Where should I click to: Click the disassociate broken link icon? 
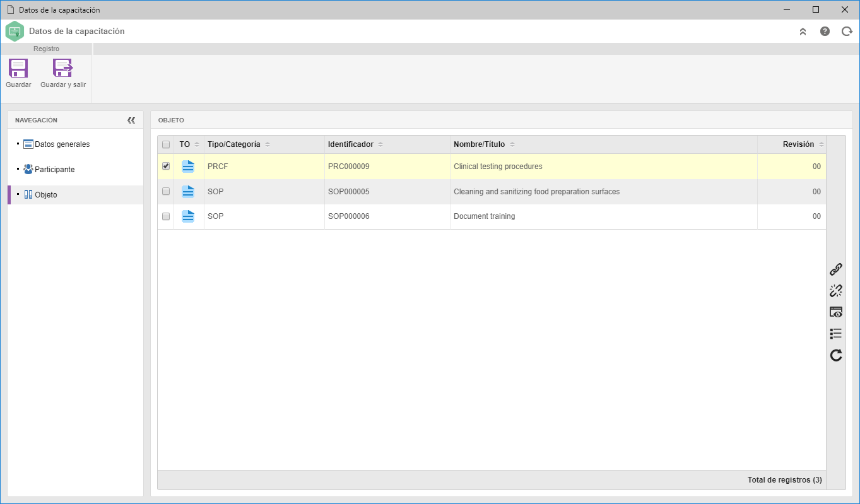point(836,291)
